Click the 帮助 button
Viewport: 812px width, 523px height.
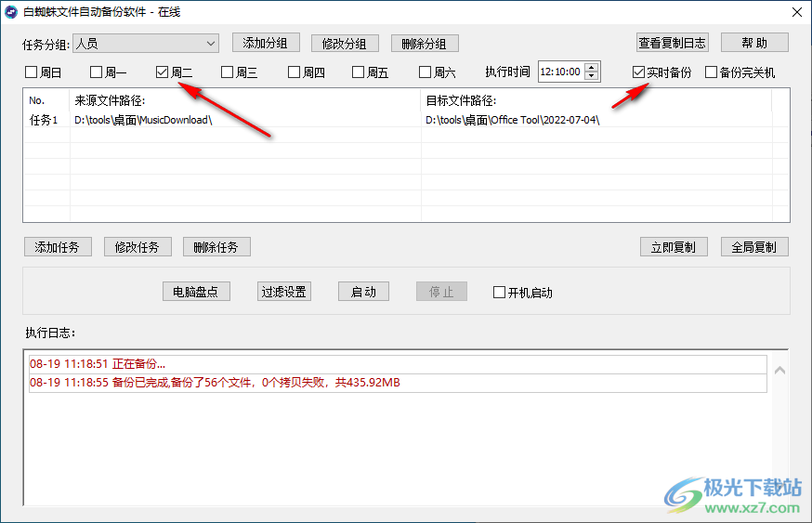tap(754, 43)
